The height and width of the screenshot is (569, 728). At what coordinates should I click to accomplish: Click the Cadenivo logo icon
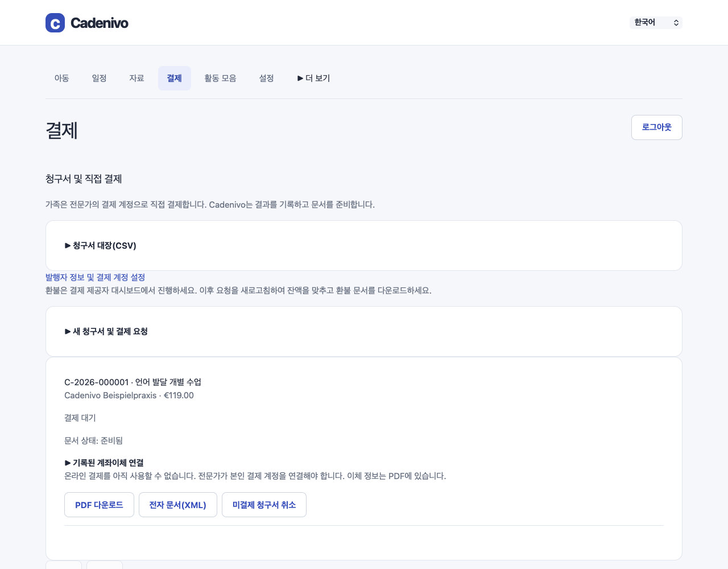tap(55, 23)
